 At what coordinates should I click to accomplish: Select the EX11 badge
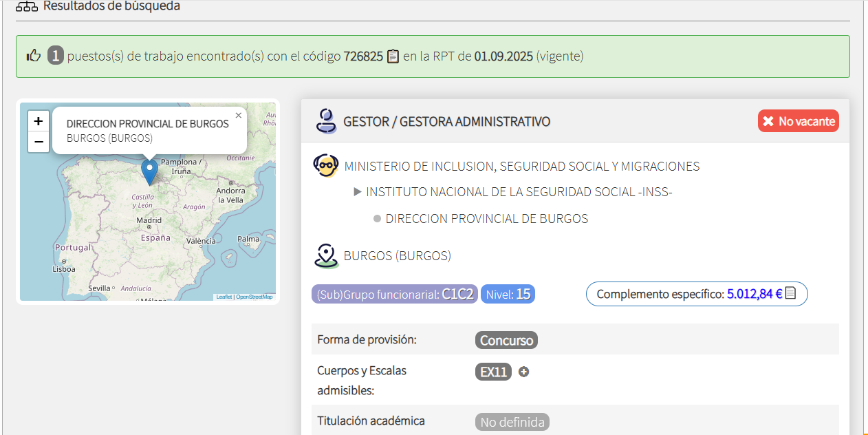point(493,372)
